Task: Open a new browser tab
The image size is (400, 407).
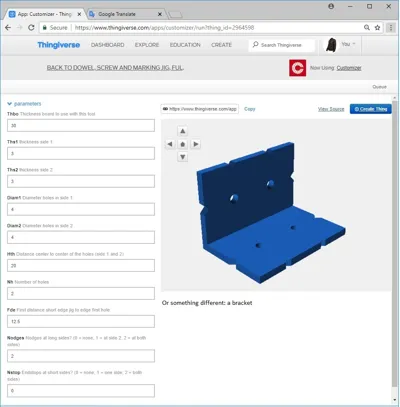Action: pyautogui.click(x=175, y=15)
